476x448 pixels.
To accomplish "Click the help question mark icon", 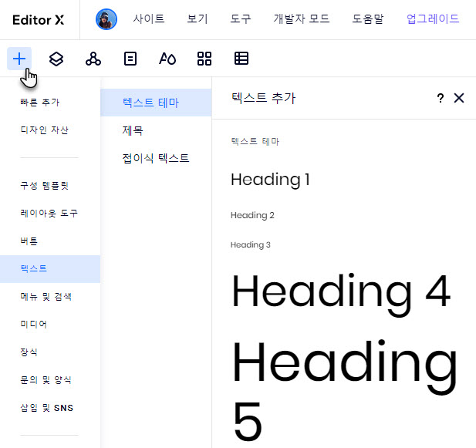I will point(441,98).
